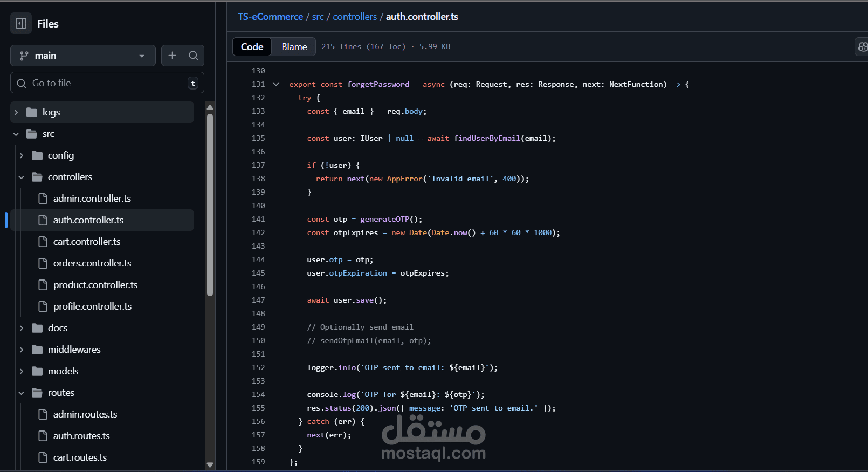The width and height of the screenshot is (868, 472).
Task: Expand the docs folder chevron
Action: point(22,328)
